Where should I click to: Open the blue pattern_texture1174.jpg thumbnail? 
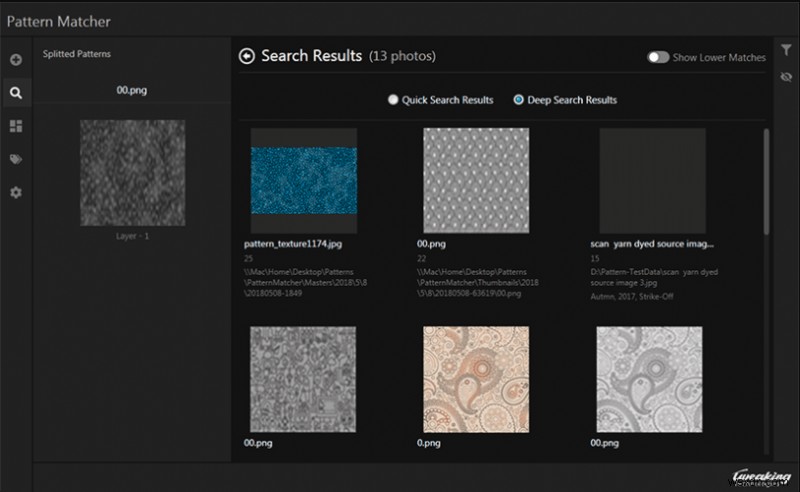click(x=303, y=180)
